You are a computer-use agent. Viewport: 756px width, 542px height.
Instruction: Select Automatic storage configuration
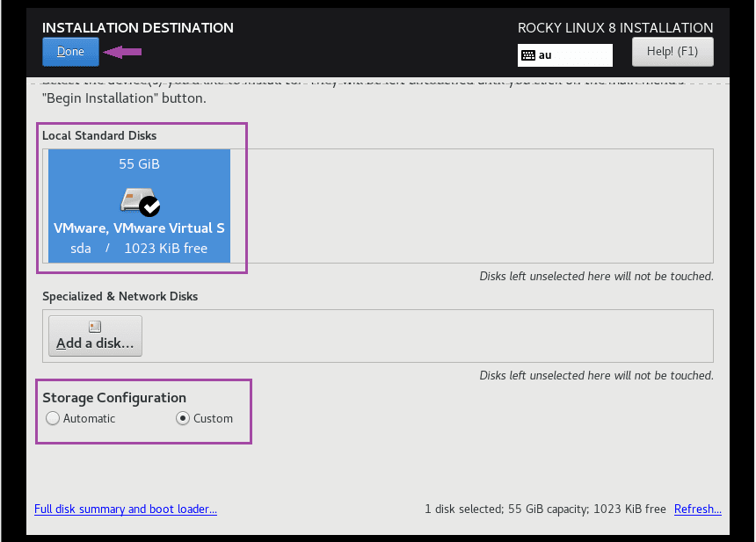[x=81, y=418]
